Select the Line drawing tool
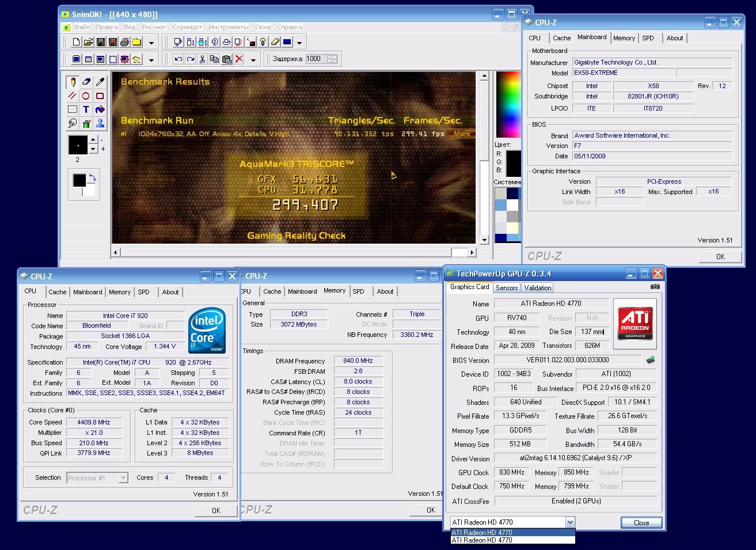This screenshot has height=550, width=756. [72, 96]
